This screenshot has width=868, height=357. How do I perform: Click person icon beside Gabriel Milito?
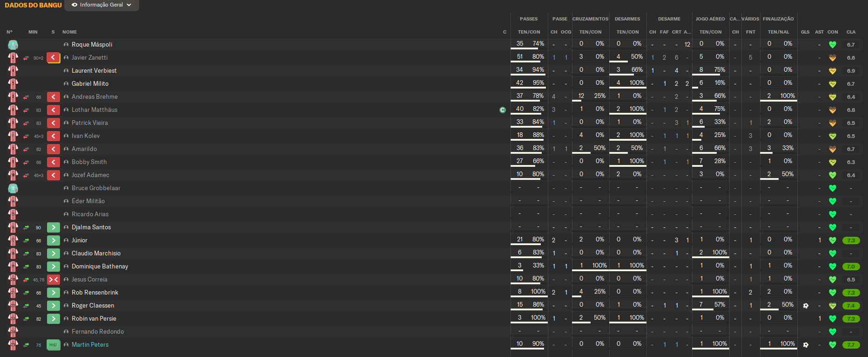(x=66, y=84)
